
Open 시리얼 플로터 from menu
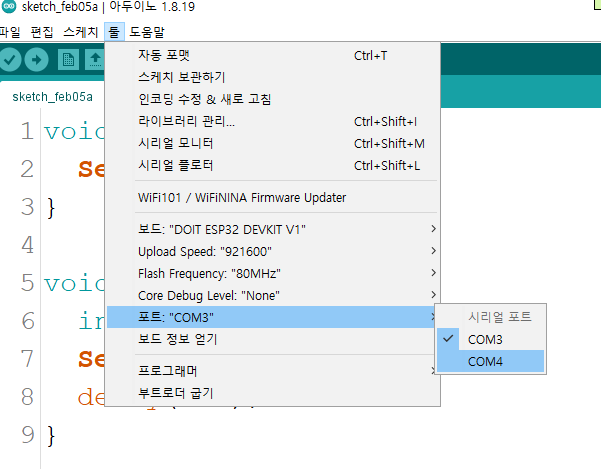[x=272, y=166]
